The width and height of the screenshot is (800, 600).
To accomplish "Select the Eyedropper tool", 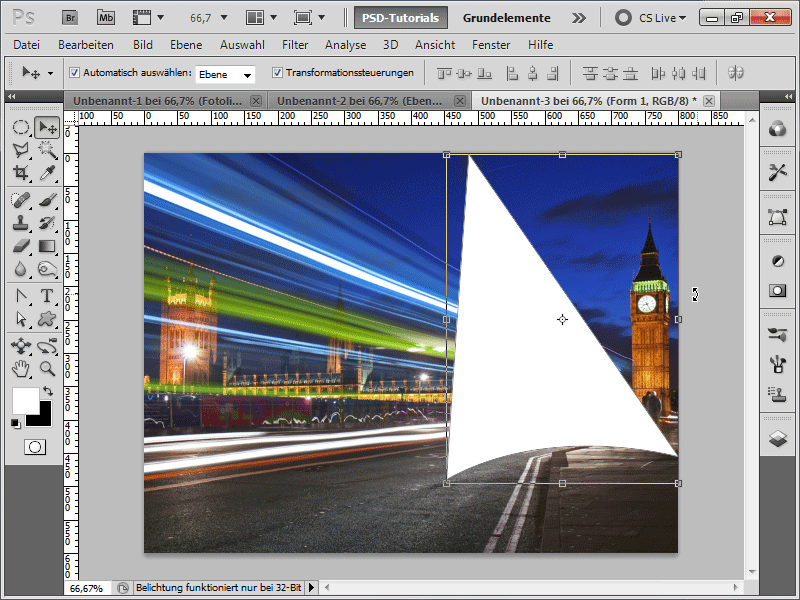I will point(47,172).
